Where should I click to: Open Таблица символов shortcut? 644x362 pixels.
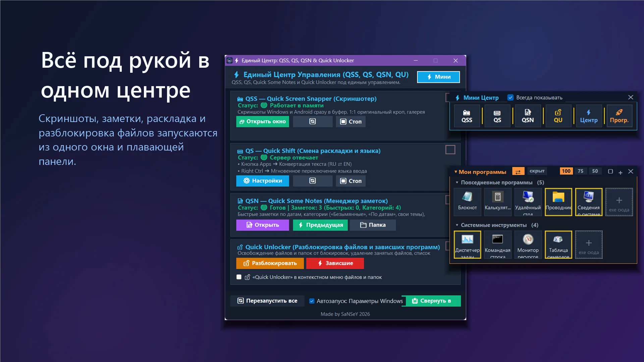click(x=558, y=244)
